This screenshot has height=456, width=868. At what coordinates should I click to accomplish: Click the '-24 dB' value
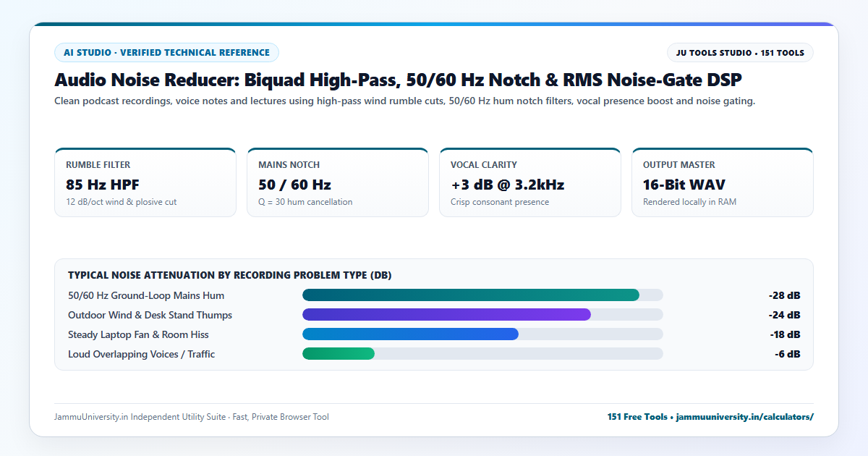pos(784,315)
